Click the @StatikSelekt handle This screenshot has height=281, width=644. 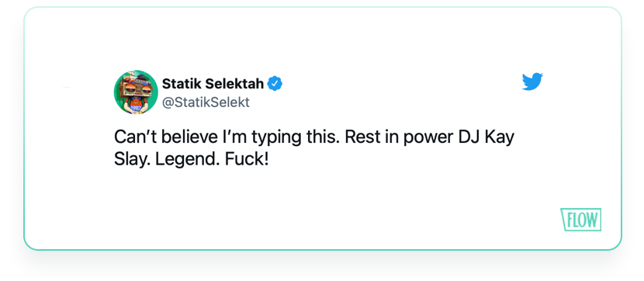[206, 102]
